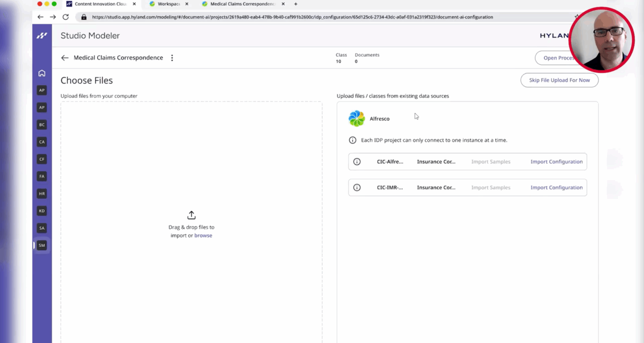The height and width of the screenshot is (343, 644).
Task: Click info icon beside CIC-Alfre... source
Action: [357, 162]
